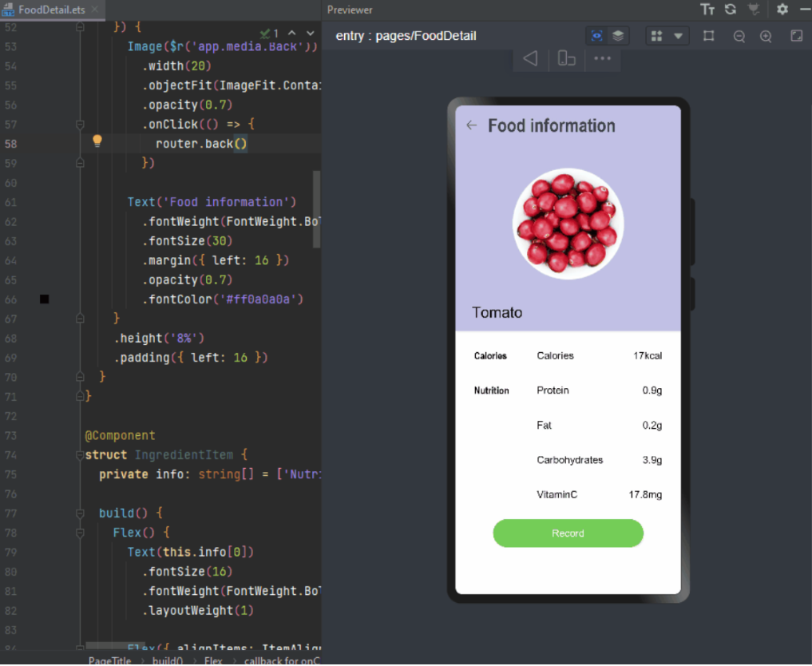Click the font size icon in Previewer header

pyautogui.click(x=707, y=10)
